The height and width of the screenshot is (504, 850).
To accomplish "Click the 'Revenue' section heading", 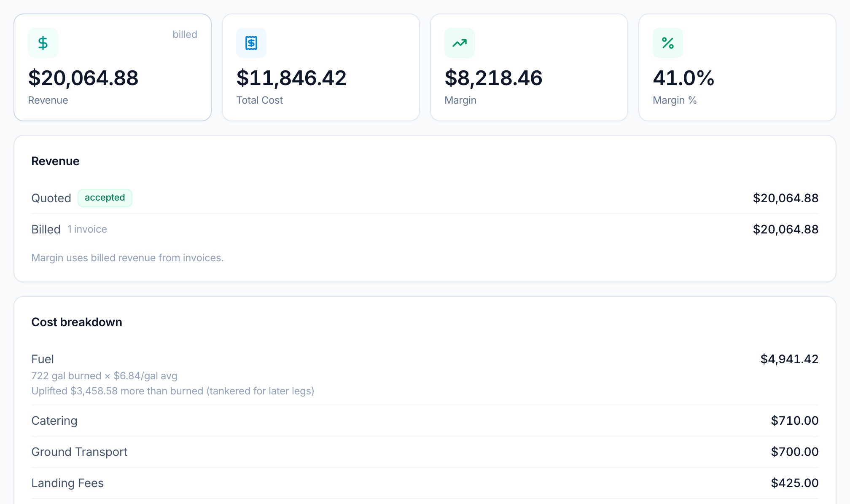I will 55,161.
